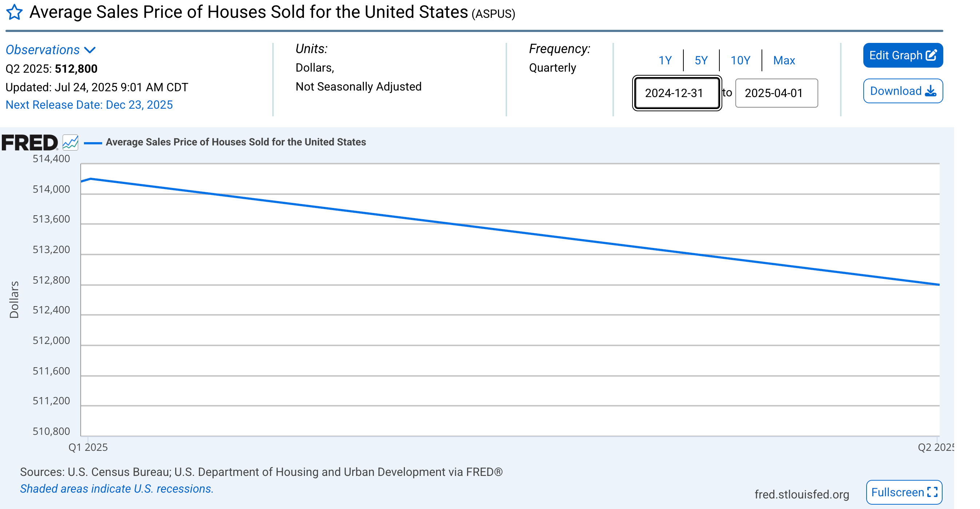980x509 pixels.
Task: Select the 1Y time range
Action: [664, 60]
